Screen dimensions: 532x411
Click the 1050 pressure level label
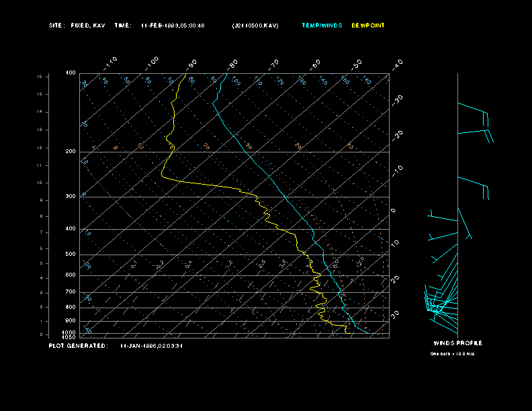(x=69, y=337)
